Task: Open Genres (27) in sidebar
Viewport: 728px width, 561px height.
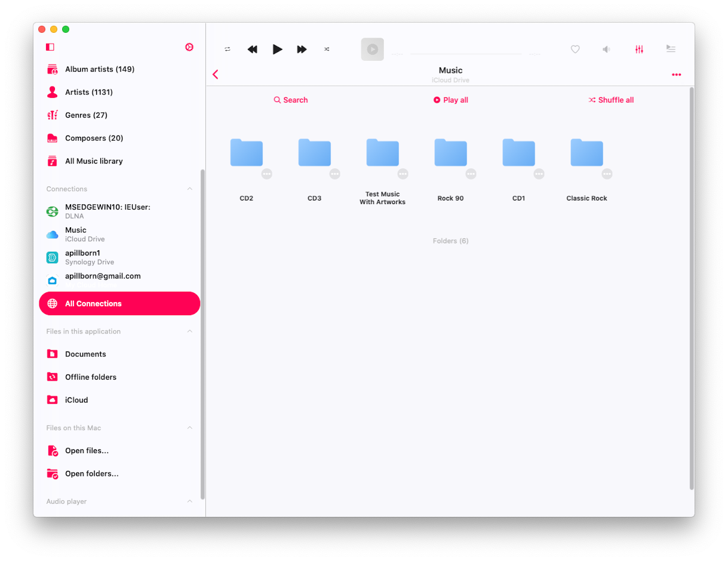Action: point(86,115)
